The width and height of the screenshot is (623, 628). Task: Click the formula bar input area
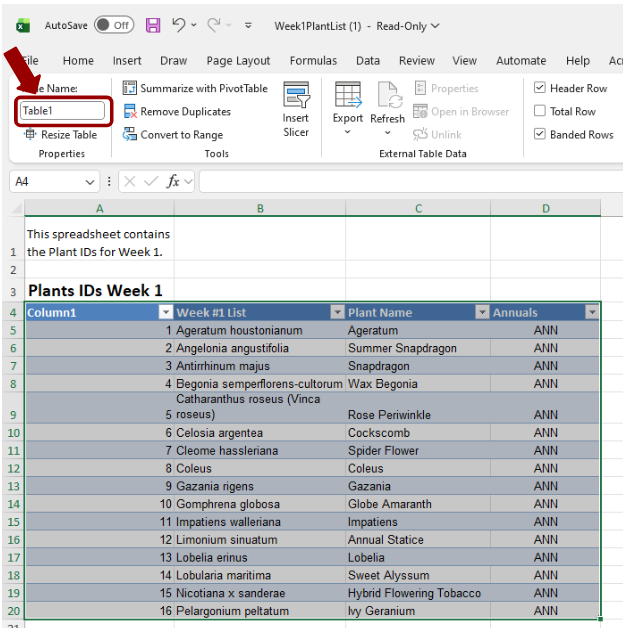click(411, 182)
